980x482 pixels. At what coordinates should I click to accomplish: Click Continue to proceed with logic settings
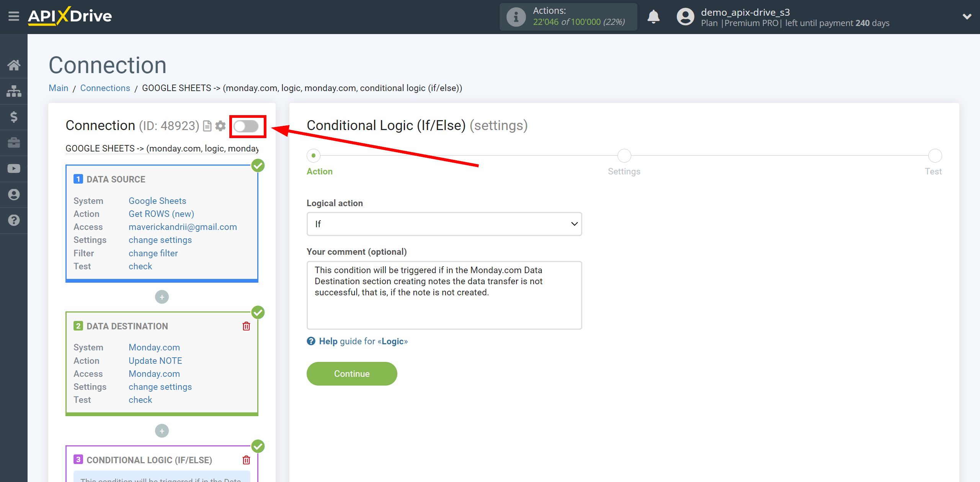351,373
